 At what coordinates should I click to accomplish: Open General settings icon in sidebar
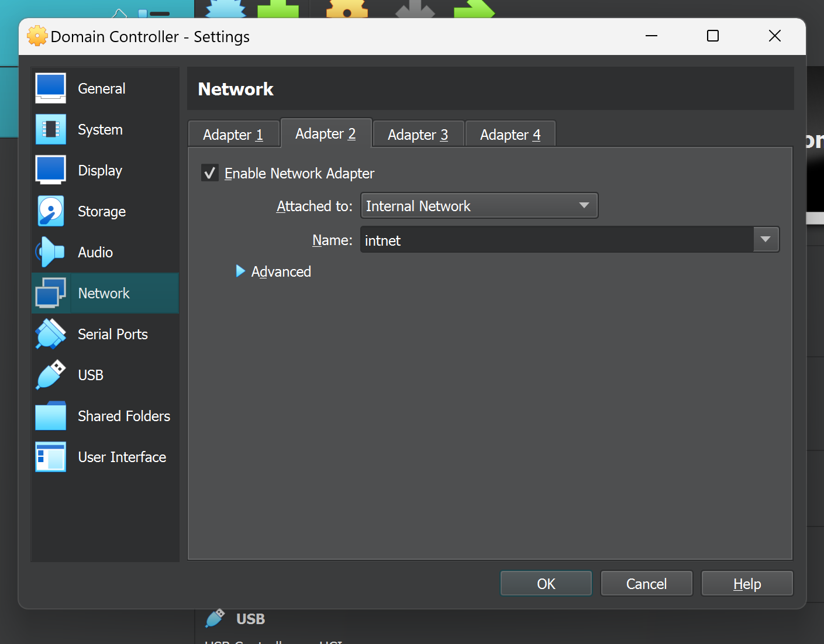click(50, 88)
